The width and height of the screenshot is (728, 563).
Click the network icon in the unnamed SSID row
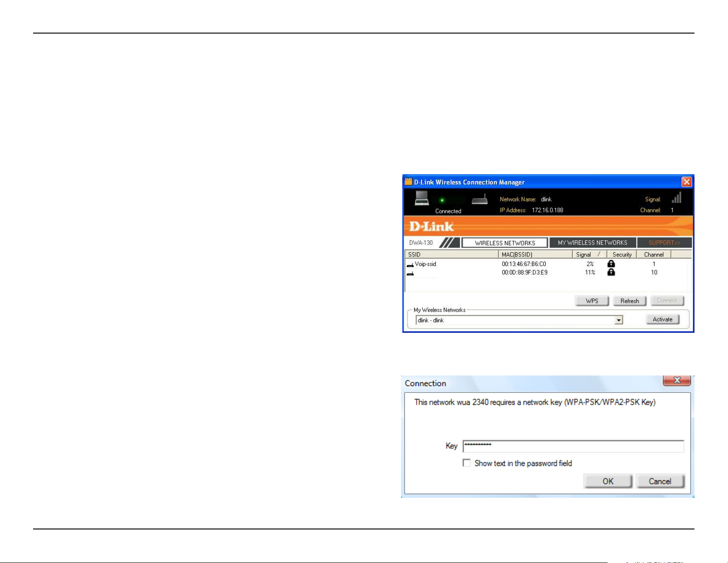tap(410, 273)
